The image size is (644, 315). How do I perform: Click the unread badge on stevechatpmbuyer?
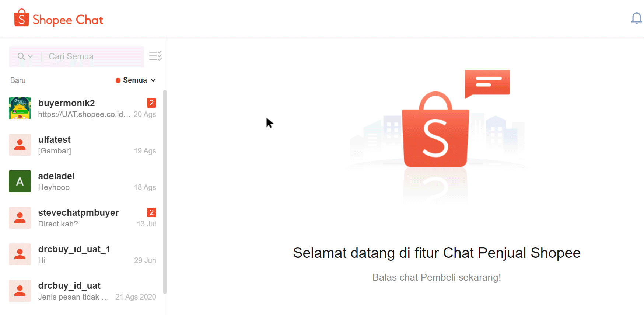(x=151, y=212)
